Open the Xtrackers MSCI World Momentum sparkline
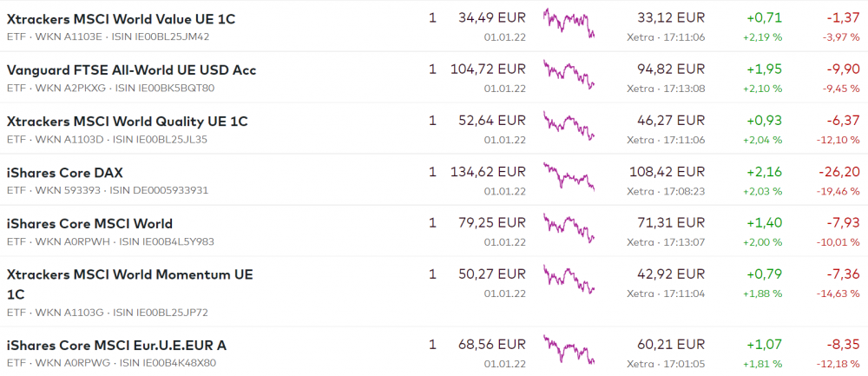The image size is (868, 376). 569,280
